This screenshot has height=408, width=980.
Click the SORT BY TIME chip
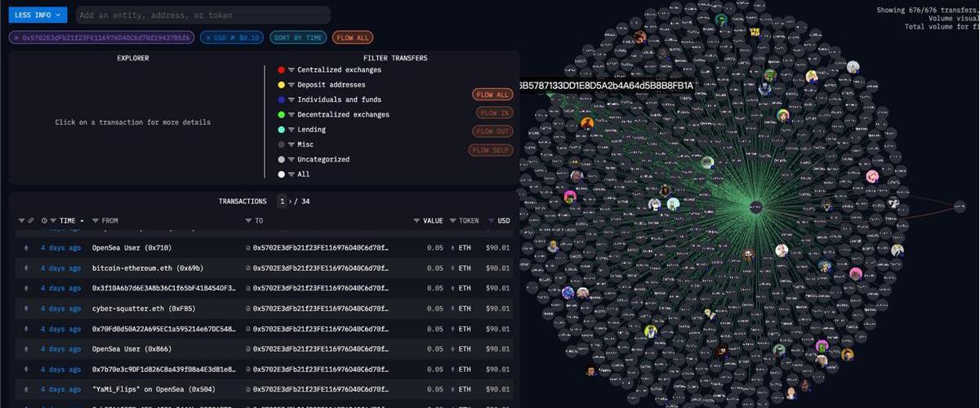coord(298,38)
